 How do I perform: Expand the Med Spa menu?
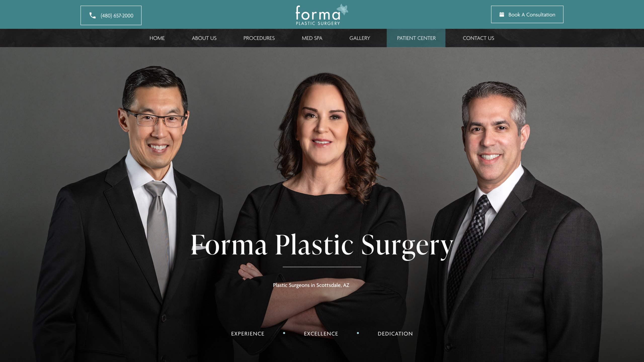coord(312,38)
